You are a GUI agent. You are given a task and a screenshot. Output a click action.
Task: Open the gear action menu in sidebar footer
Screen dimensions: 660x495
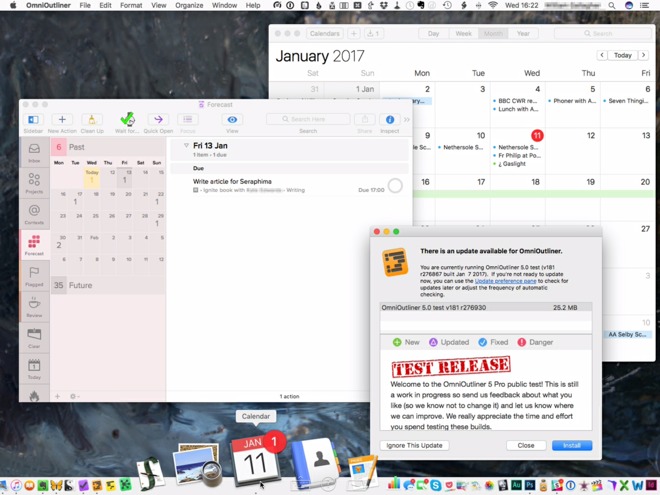(74, 396)
